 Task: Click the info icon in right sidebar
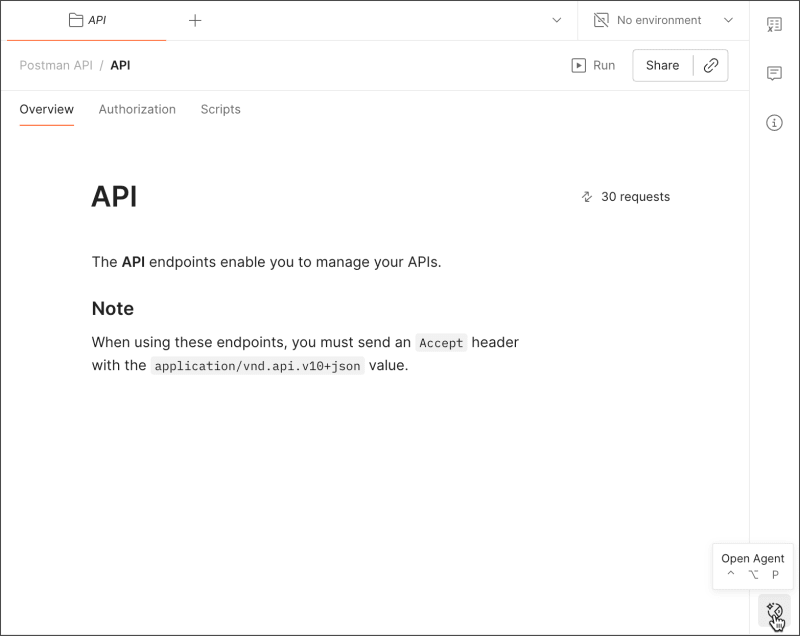pos(774,122)
